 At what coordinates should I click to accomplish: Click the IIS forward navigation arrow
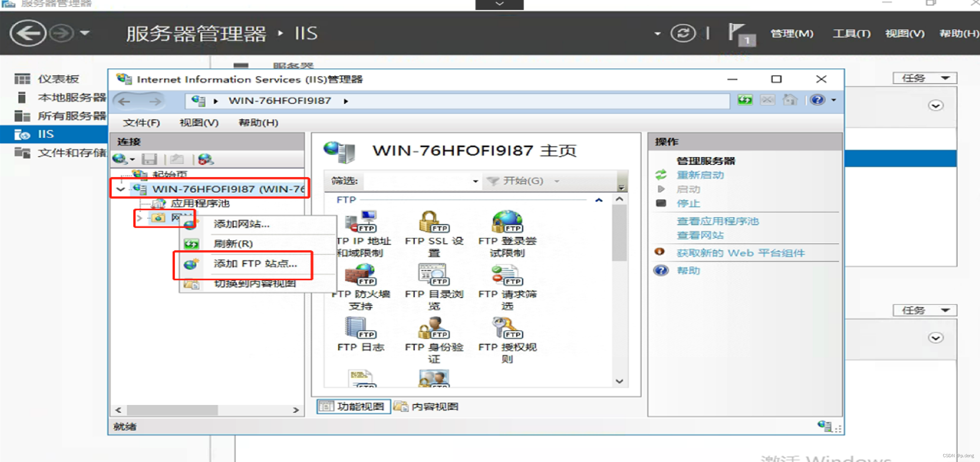coord(155,101)
